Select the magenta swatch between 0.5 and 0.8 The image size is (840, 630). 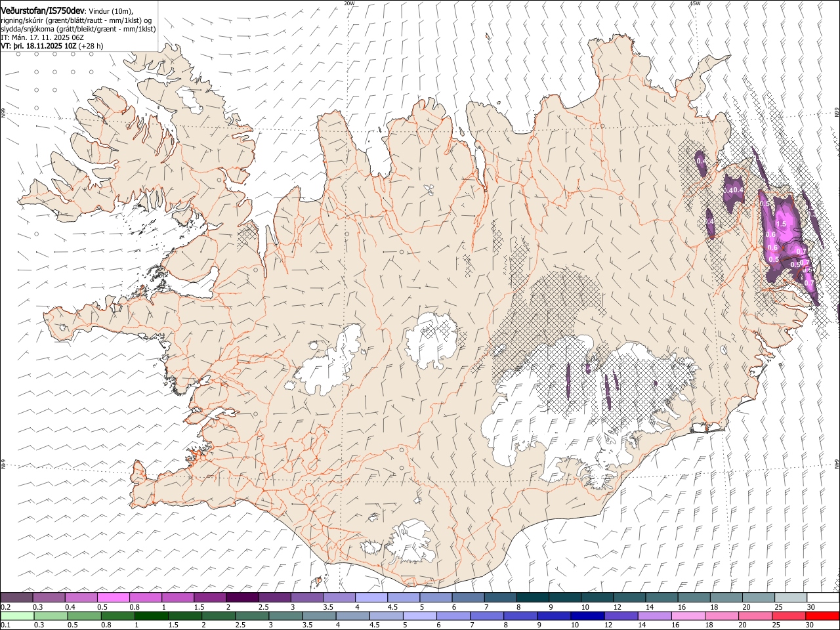pos(114,597)
